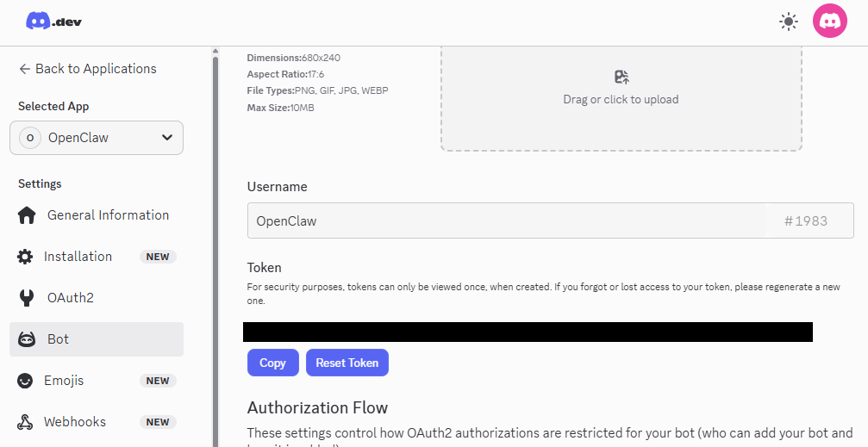The image size is (868, 447).
Task: Open the pink Discord profile avatar
Action: click(829, 22)
